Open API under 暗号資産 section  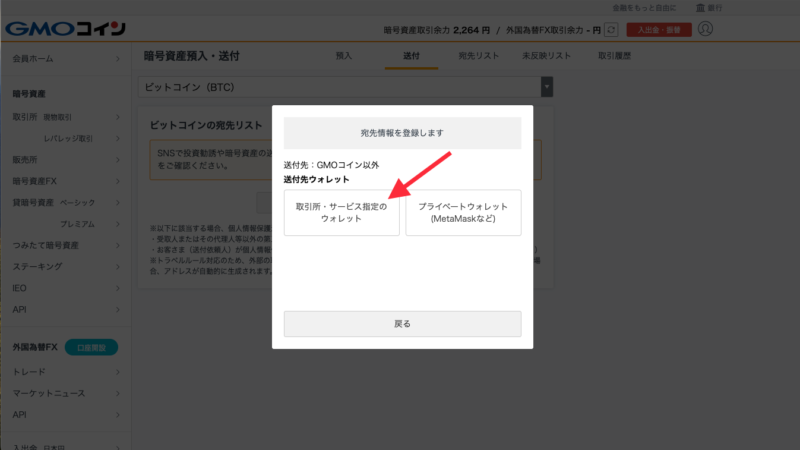click(66, 310)
